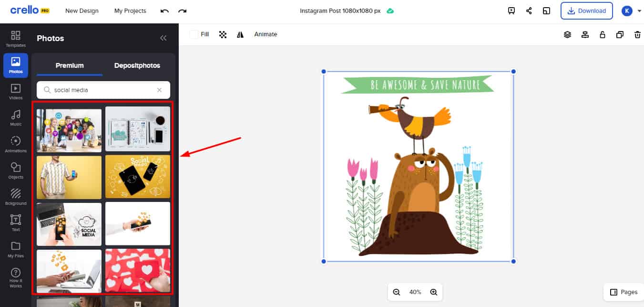Duplicate element with copy icon
The width and height of the screenshot is (644, 307).
(x=620, y=34)
